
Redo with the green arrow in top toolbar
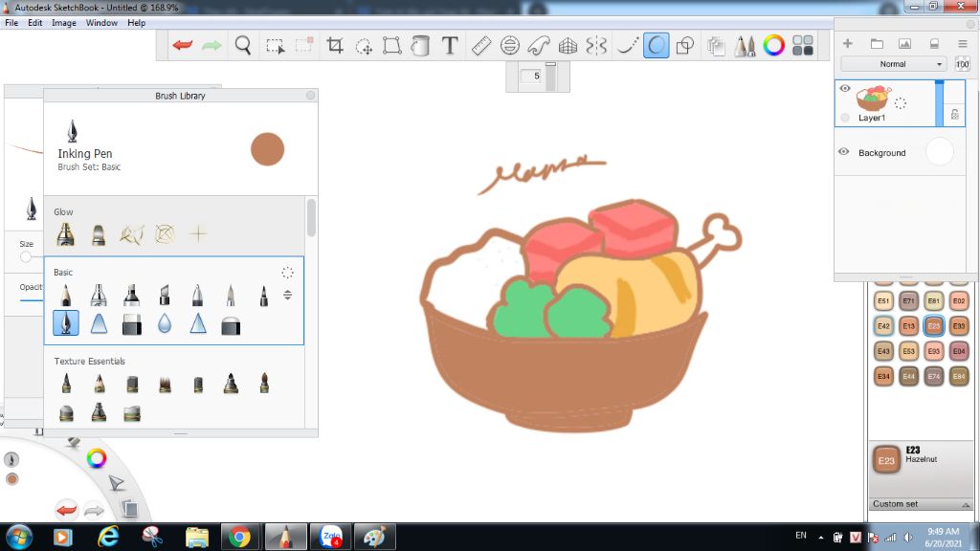212,45
